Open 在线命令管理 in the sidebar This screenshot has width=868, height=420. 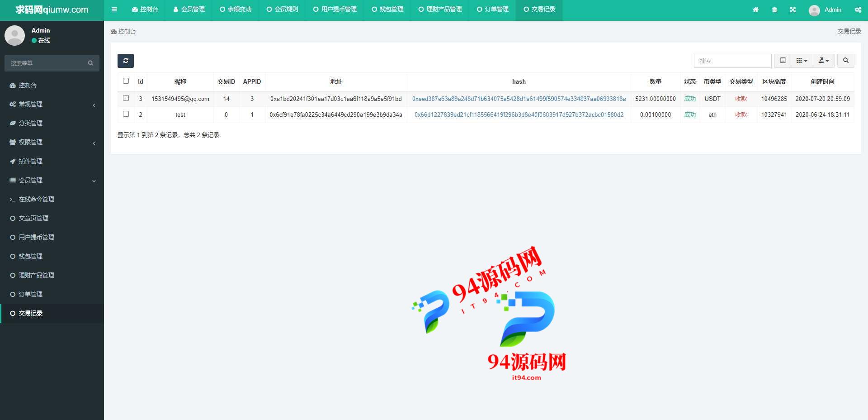point(52,199)
